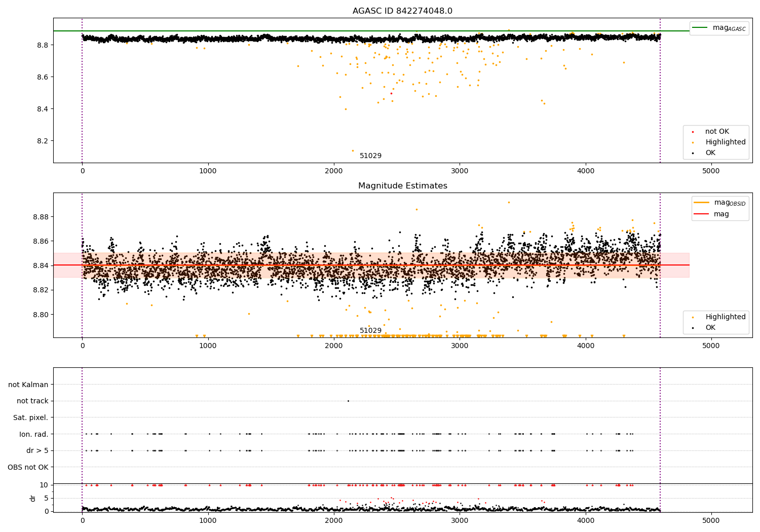Click the y-axis tick label '8.6'

point(43,77)
